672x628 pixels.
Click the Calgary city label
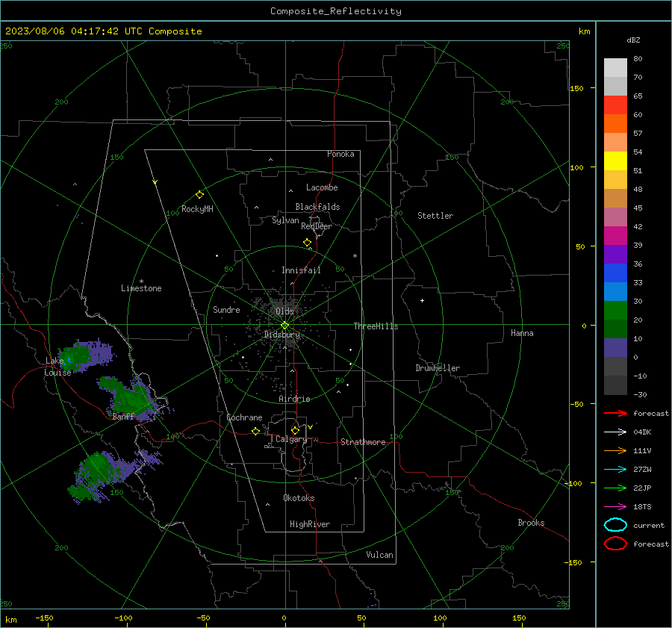point(291,439)
